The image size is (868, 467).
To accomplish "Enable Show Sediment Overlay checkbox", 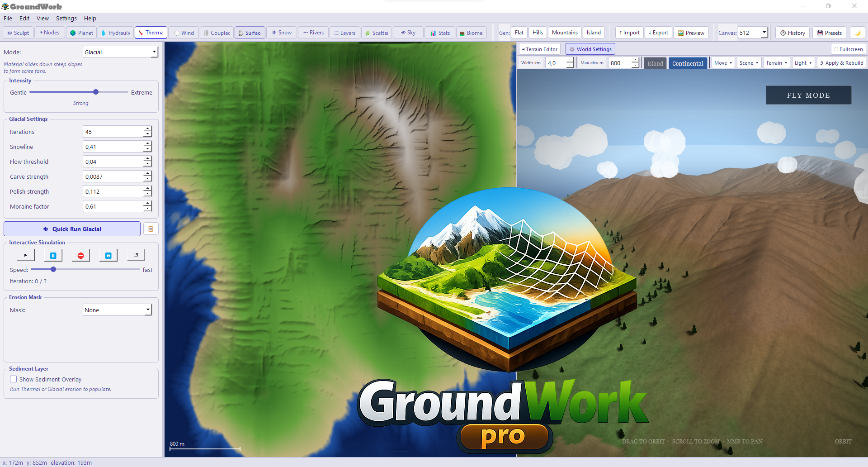I will 14,379.
